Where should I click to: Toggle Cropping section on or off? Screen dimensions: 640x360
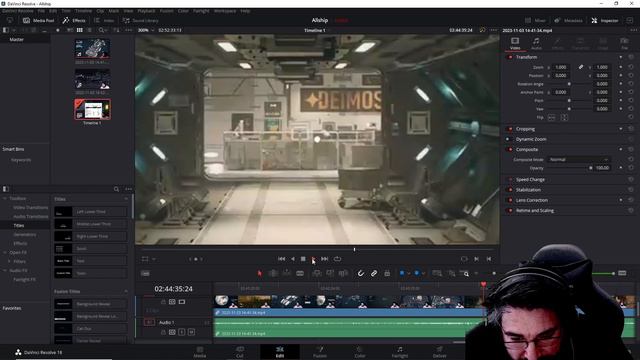(510, 129)
